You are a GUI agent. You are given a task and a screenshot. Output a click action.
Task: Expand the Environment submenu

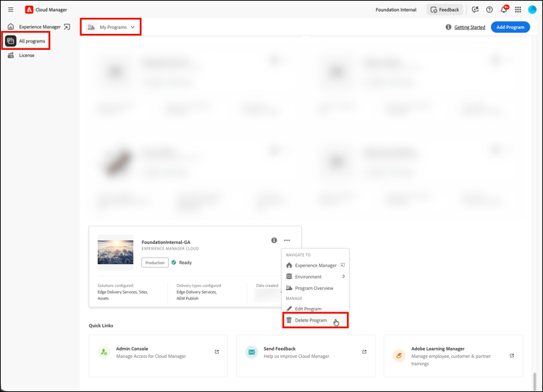click(x=315, y=277)
